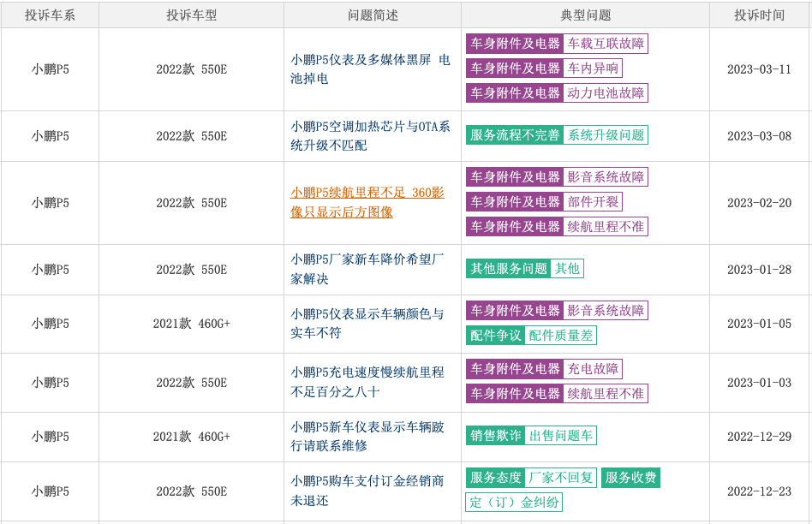Select '续航里程不准' tag in 2023-02-20 row
812x524 pixels.
pos(606,227)
